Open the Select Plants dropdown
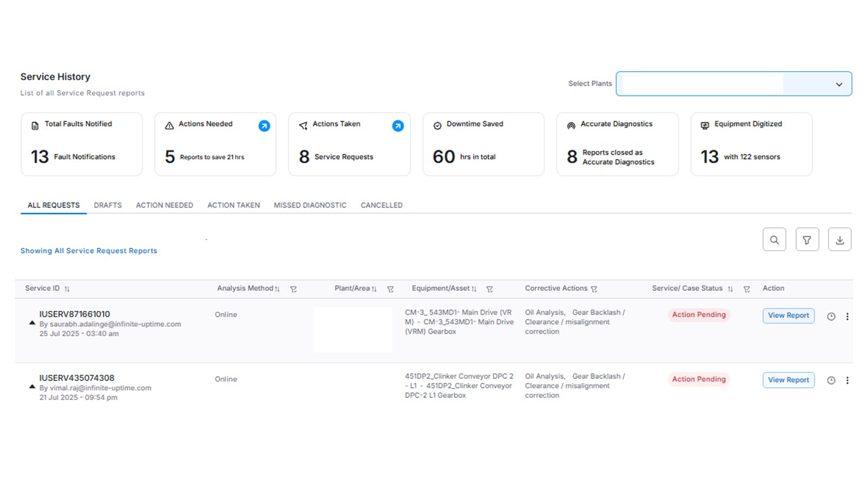The image size is (868, 488). [x=839, y=83]
